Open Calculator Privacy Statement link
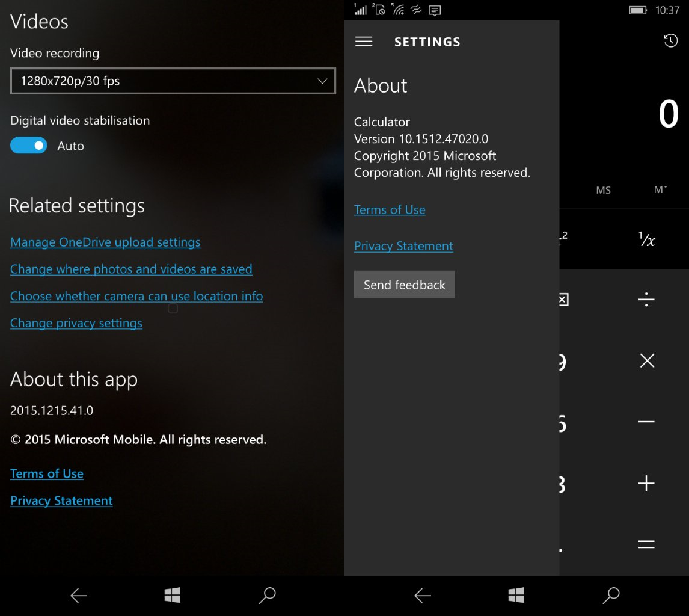The image size is (689, 616). (x=403, y=246)
